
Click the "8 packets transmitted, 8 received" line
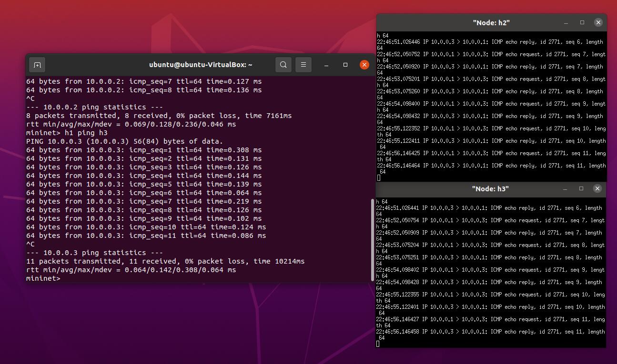[x=159, y=116]
